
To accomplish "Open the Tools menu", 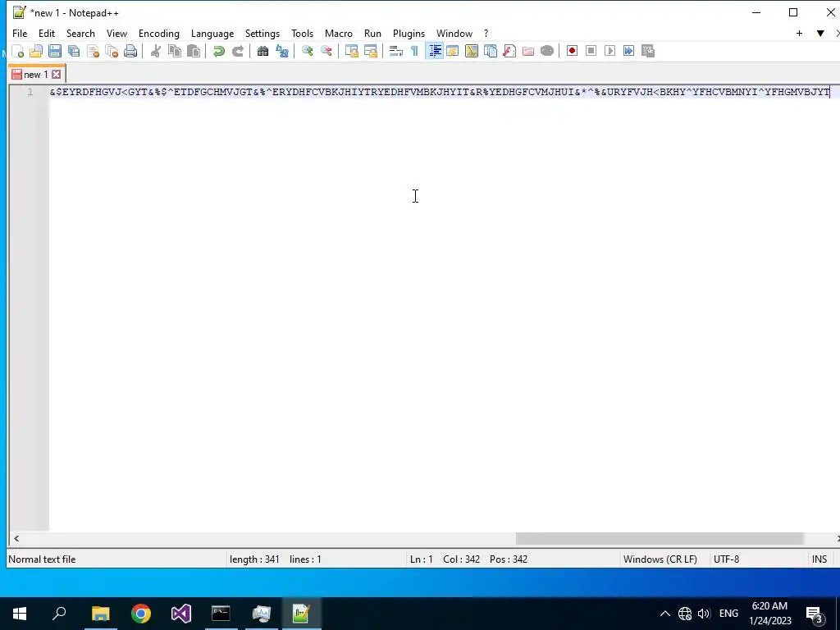I will (302, 33).
